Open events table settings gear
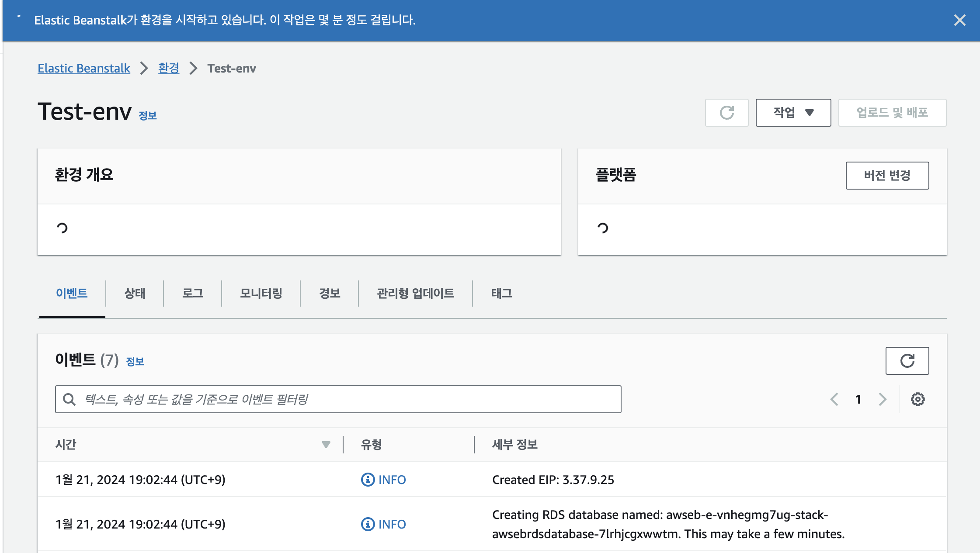 (x=917, y=399)
